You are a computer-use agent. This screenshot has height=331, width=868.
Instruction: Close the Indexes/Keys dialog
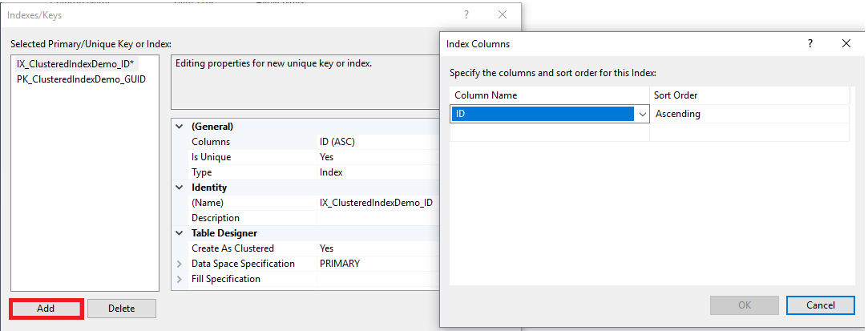point(503,14)
